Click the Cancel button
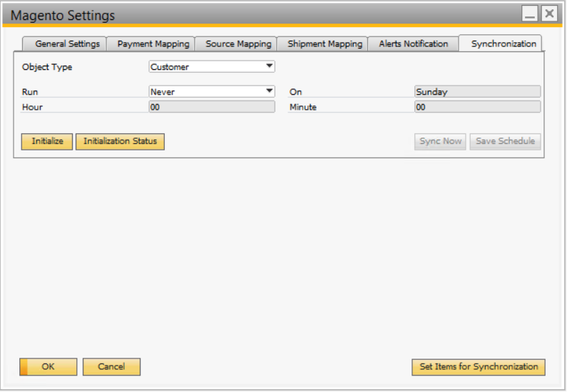 tap(111, 367)
